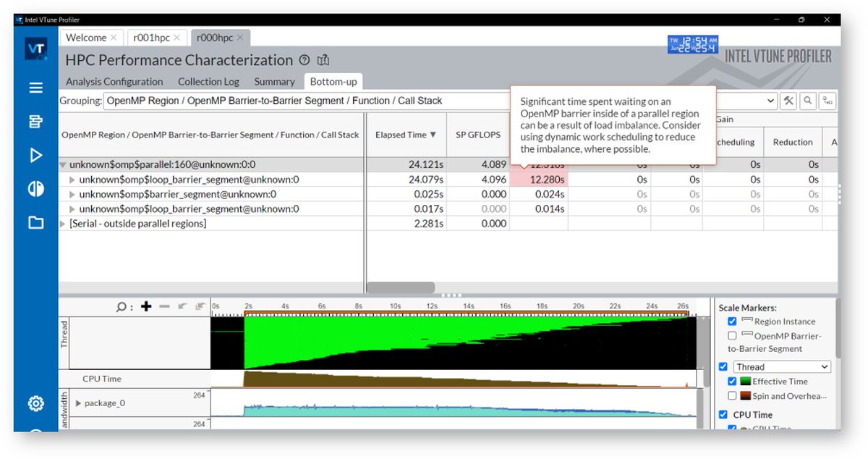The width and height of the screenshot is (868, 459).
Task: Toggle the Region Instance checkbox
Action: pos(732,321)
